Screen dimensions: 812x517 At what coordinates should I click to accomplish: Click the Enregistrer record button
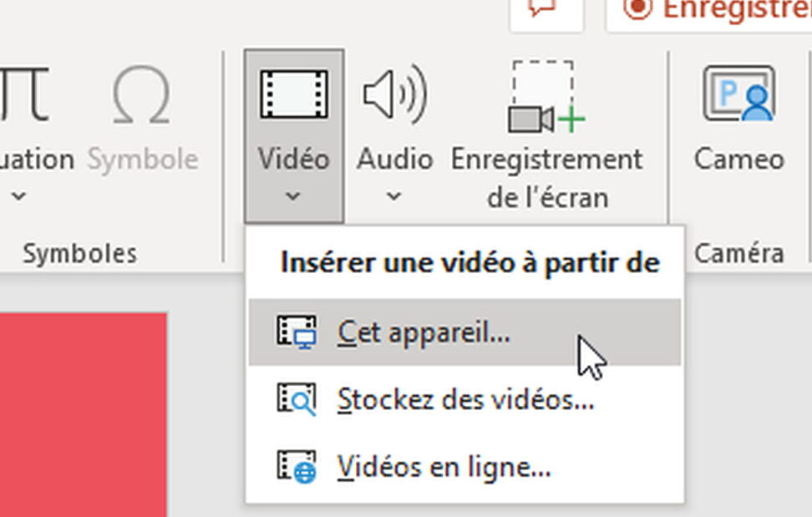[708, 10]
